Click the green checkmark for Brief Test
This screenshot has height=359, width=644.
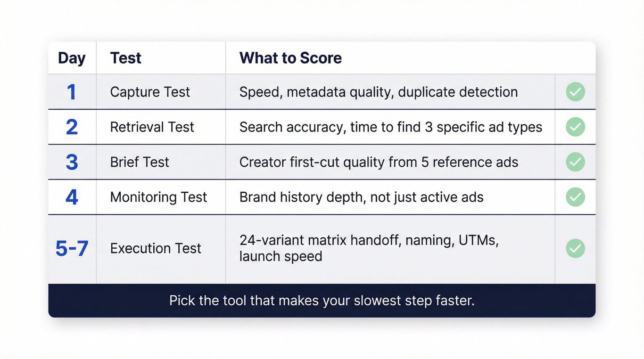[x=575, y=162]
